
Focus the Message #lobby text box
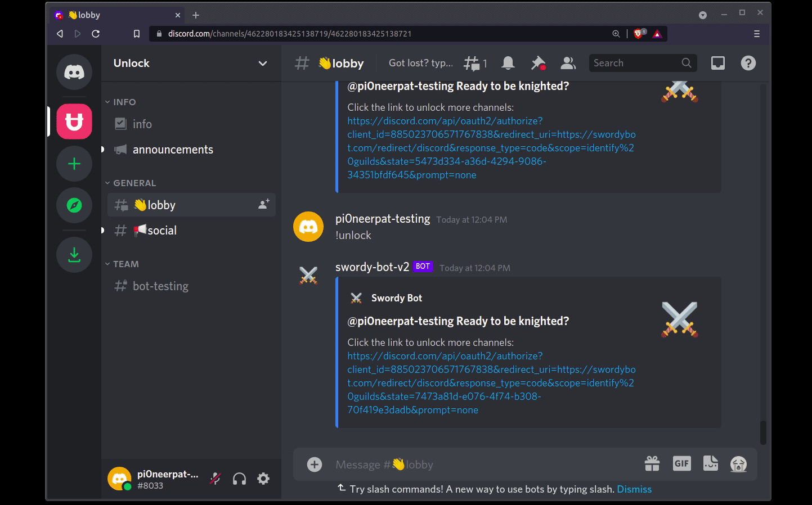484,465
